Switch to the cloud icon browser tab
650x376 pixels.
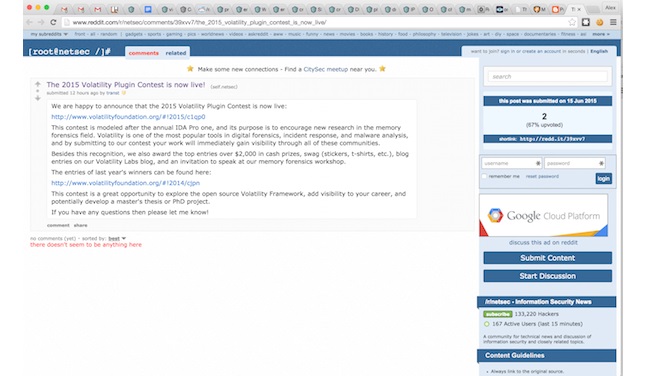(202, 9)
